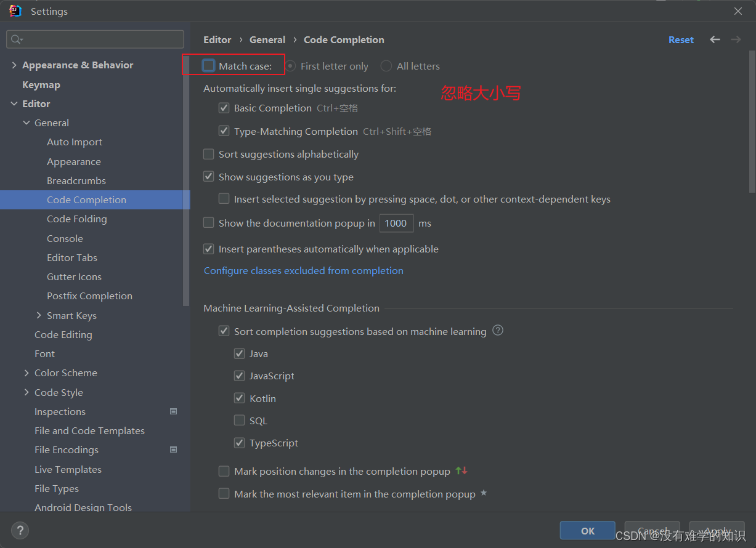Click the relevant item star icon
Image resolution: width=756 pixels, height=548 pixels.
484,493
